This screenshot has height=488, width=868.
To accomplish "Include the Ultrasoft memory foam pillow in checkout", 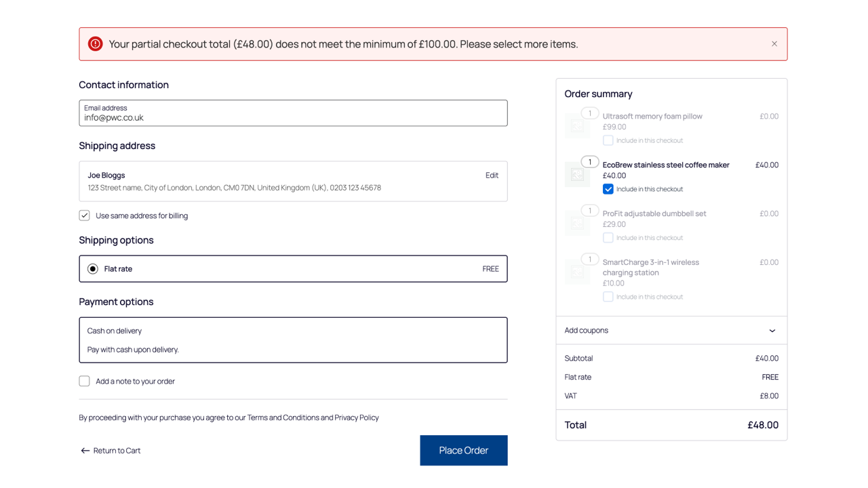I will pos(608,140).
